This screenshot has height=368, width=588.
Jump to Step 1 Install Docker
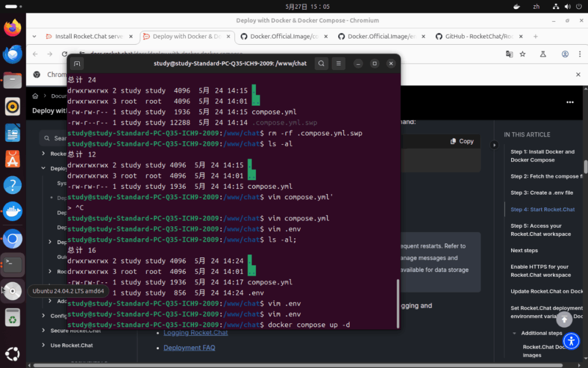(542, 156)
